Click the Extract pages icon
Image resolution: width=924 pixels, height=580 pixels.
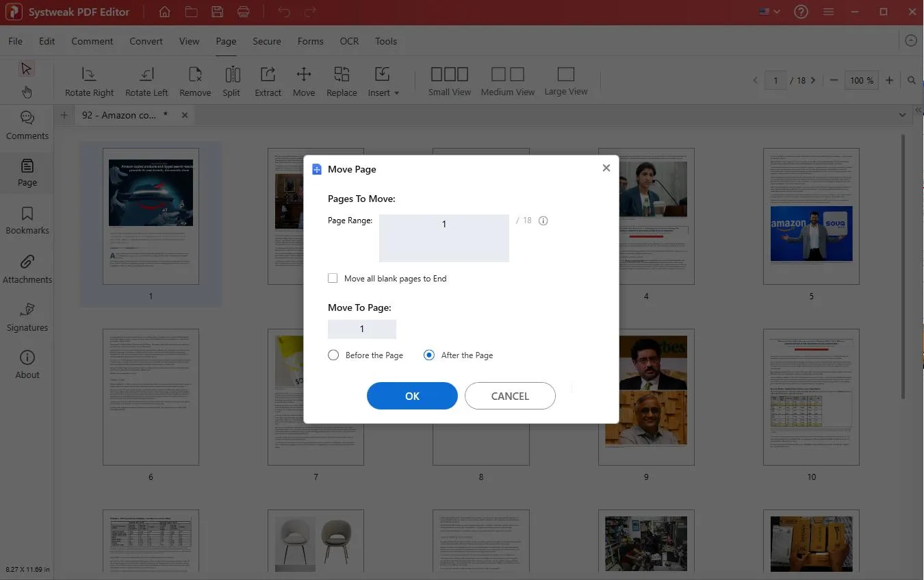coord(268,75)
